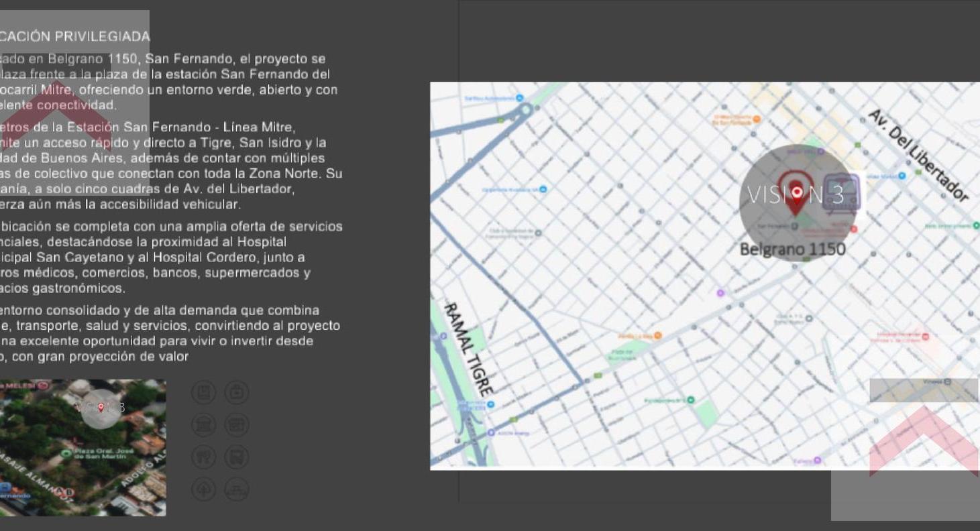Image resolution: width=980 pixels, height=531 pixels.
Task: Click the "Av. Del Libertador" street label
Action: (x=918, y=156)
